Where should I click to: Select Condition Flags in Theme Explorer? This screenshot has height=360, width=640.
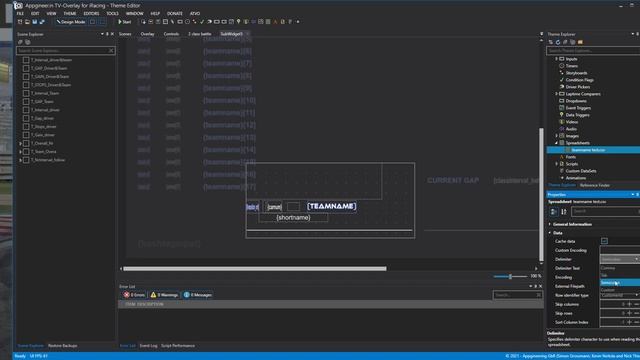tap(580, 80)
